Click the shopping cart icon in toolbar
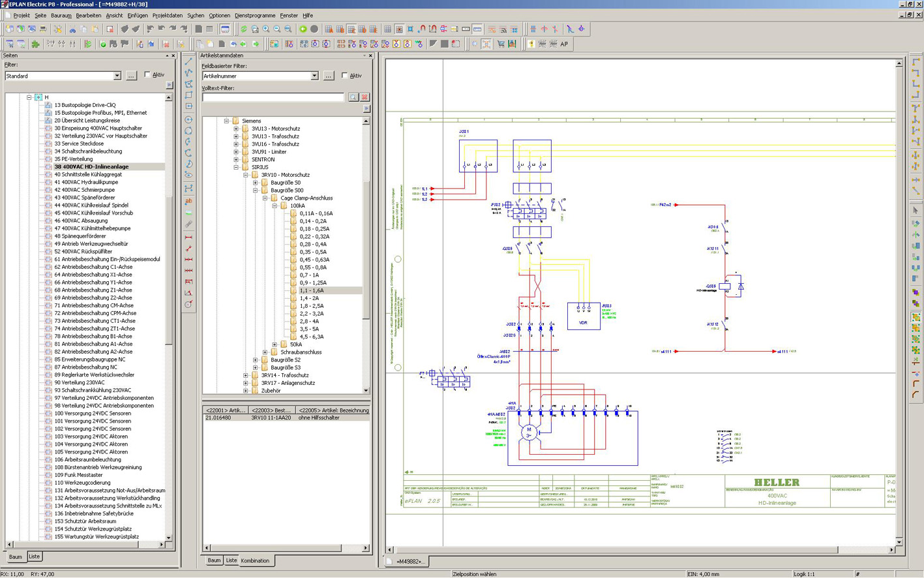Viewport: 924px width, 578px height. point(501,44)
